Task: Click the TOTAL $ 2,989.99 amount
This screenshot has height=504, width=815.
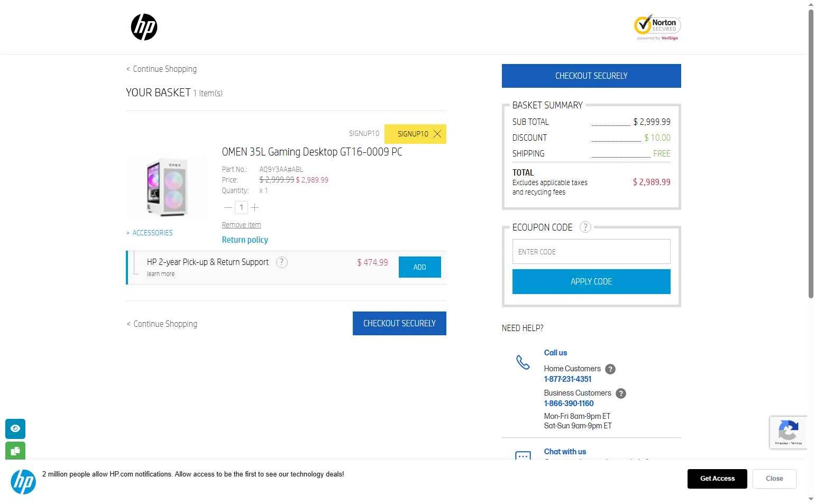Action: (x=652, y=182)
